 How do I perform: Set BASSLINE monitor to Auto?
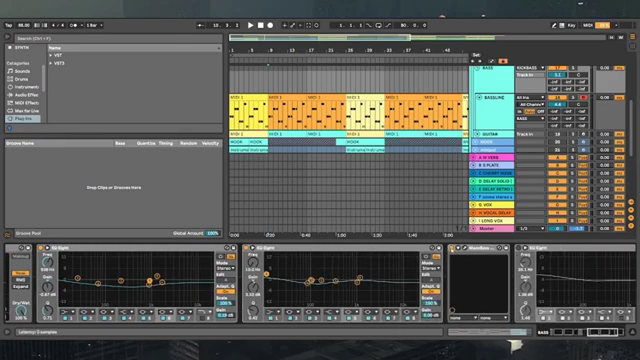pos(529,111)
